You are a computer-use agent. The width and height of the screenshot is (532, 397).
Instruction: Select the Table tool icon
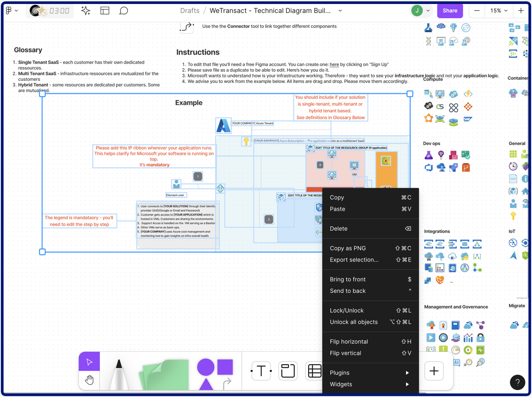(314, 371)
